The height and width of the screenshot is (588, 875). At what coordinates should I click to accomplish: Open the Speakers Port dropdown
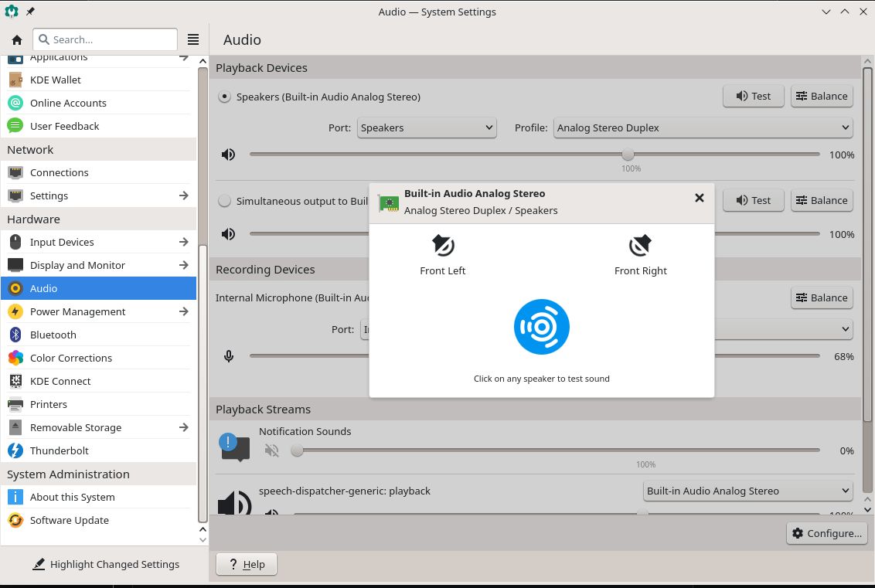click(x=427, y=127)
